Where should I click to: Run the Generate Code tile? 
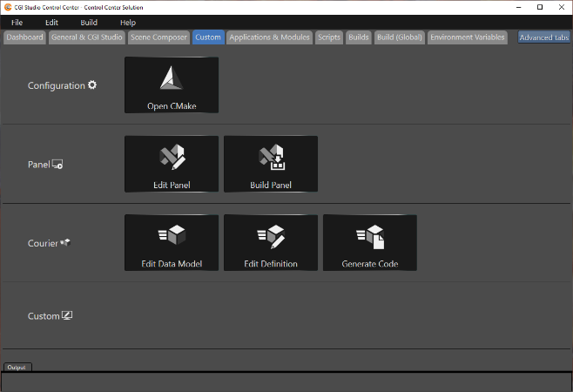pyautogui.click(x=370, y=243)
